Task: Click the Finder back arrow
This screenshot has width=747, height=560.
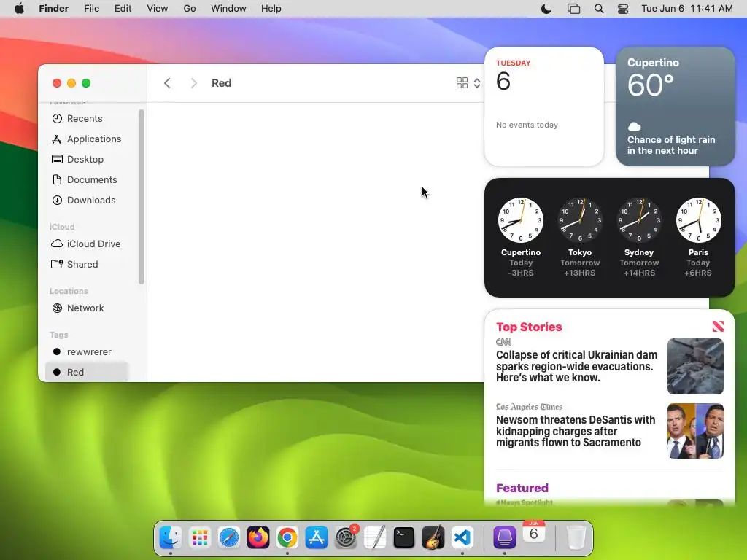Action: pos(167,83)
